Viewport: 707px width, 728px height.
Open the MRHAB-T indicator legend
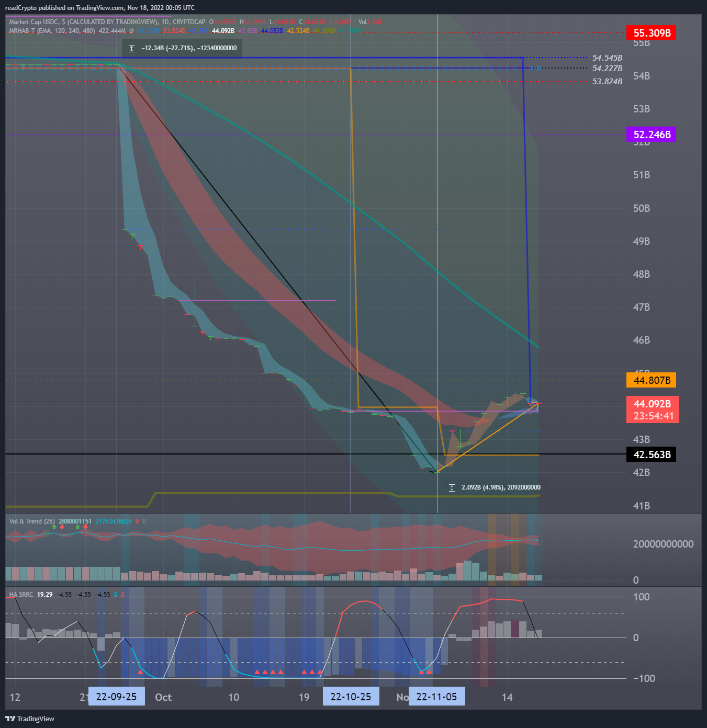coord(52,31)
